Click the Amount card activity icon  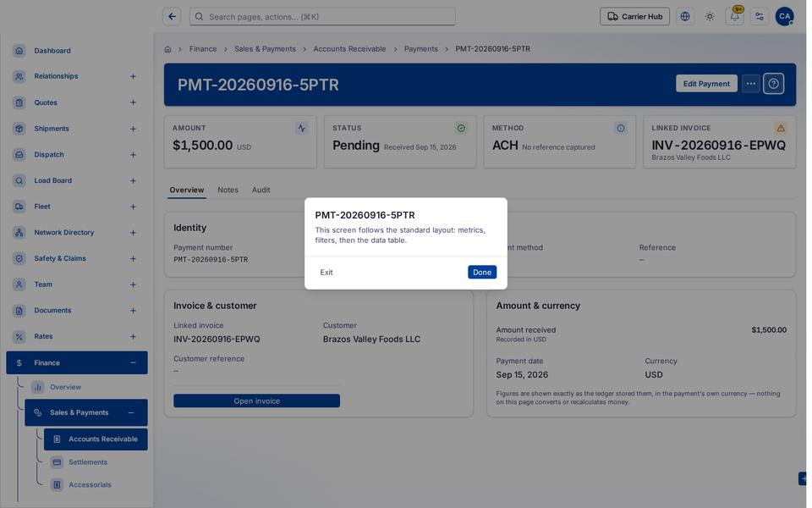[301, 128]
